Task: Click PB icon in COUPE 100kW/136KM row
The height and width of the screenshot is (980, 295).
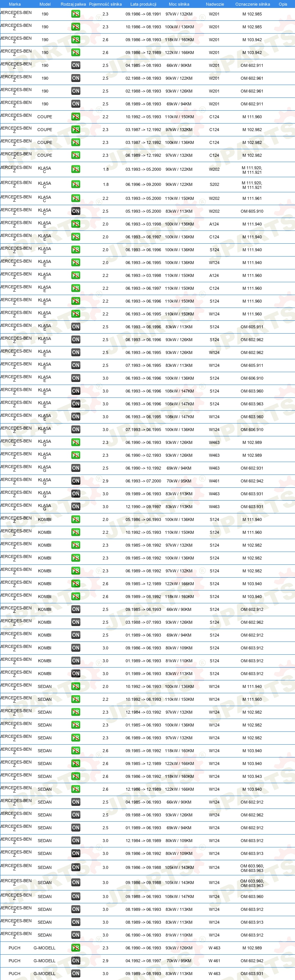Action: tap(75, 142)
